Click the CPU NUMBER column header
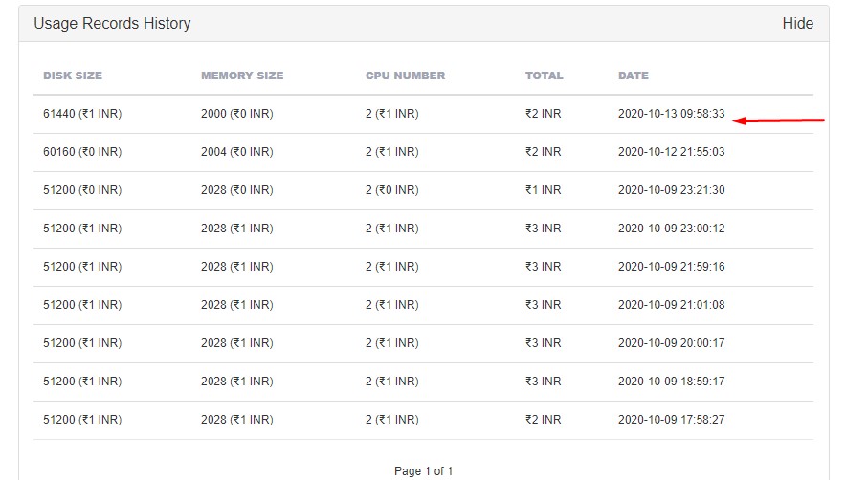The height and width of the screenshot is (480, 868). 405,76
